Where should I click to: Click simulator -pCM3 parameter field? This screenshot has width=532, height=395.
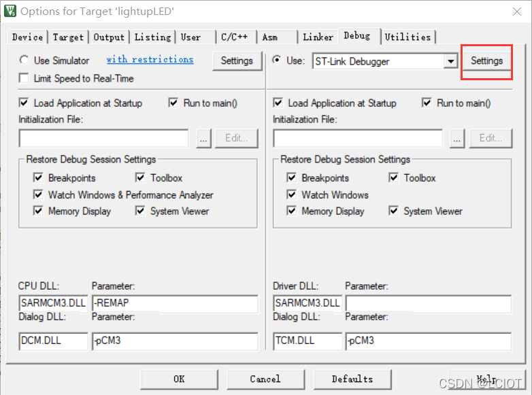click(175, 341)
